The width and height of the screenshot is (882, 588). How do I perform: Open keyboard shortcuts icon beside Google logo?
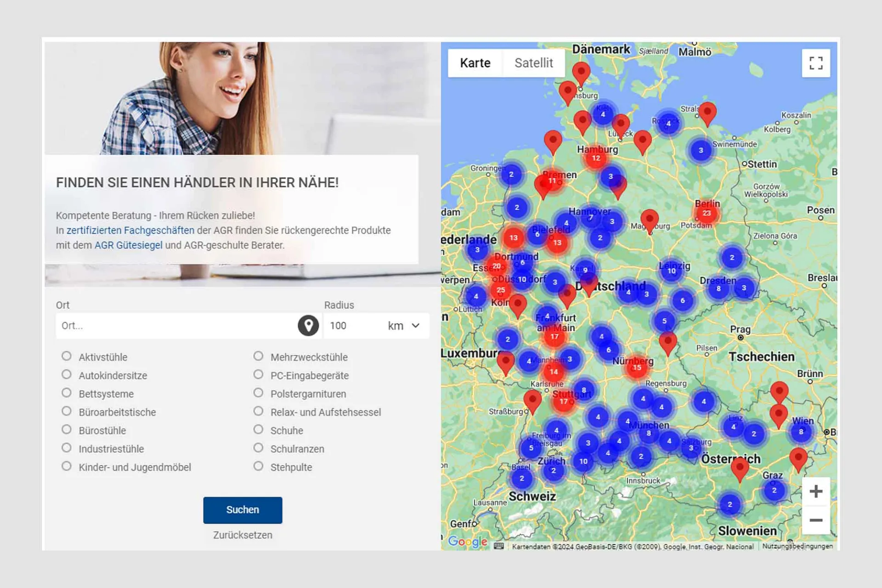tap(499, 546)
